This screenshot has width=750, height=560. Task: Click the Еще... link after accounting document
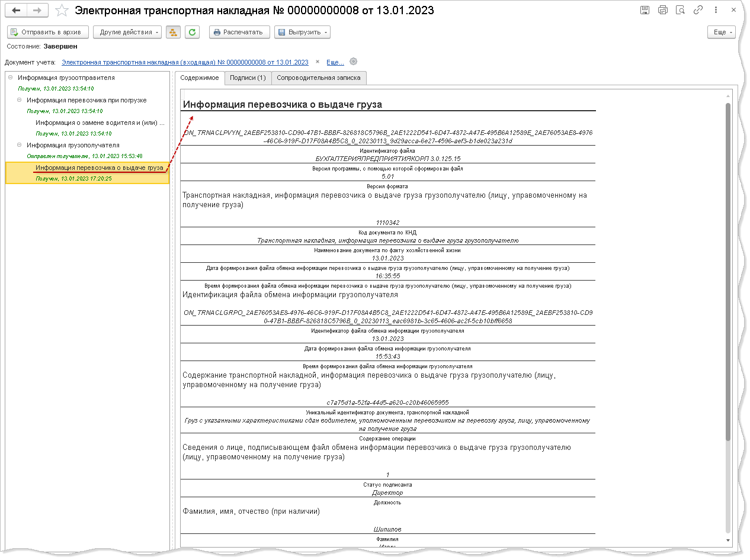(x=335, y=62)
